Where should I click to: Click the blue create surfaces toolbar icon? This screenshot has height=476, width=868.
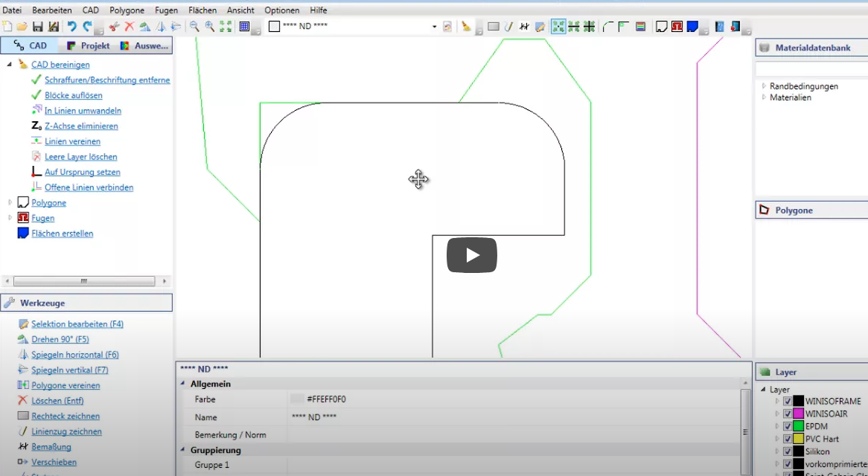point(692,27)
